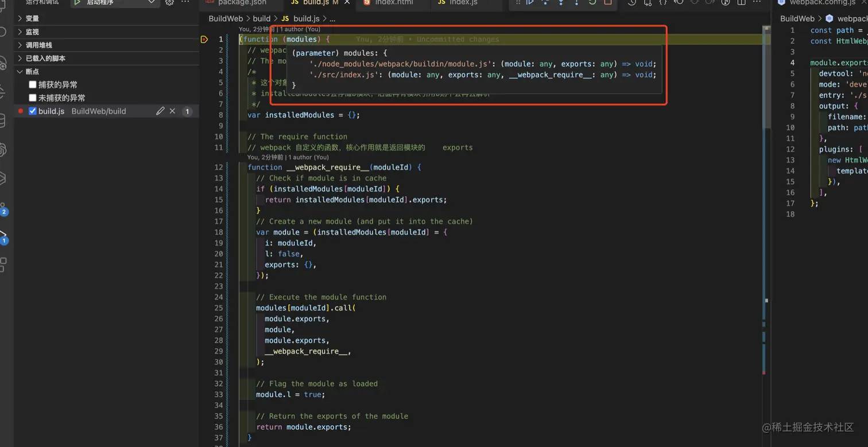Remove the build.js breakpoint with the X
Image resolution: width=868 pixels, height=447 pixels.
coord(172,111)
